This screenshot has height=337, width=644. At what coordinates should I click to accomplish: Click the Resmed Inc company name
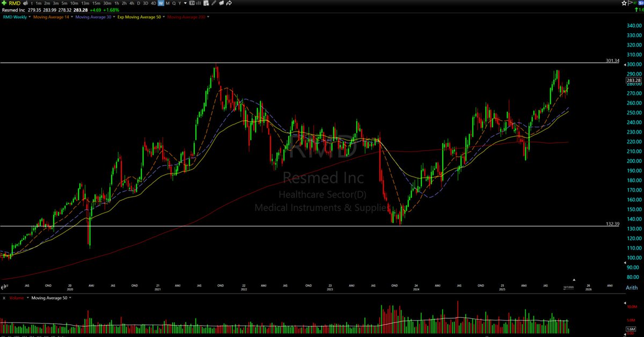13,10
